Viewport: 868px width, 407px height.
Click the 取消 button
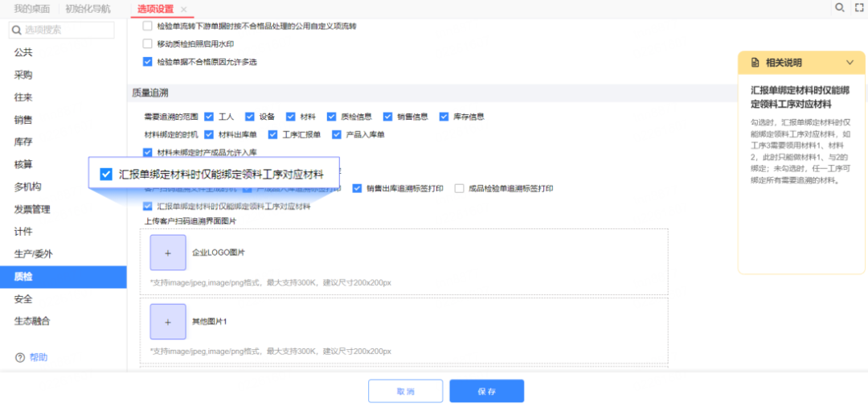[x=405, y=391]
